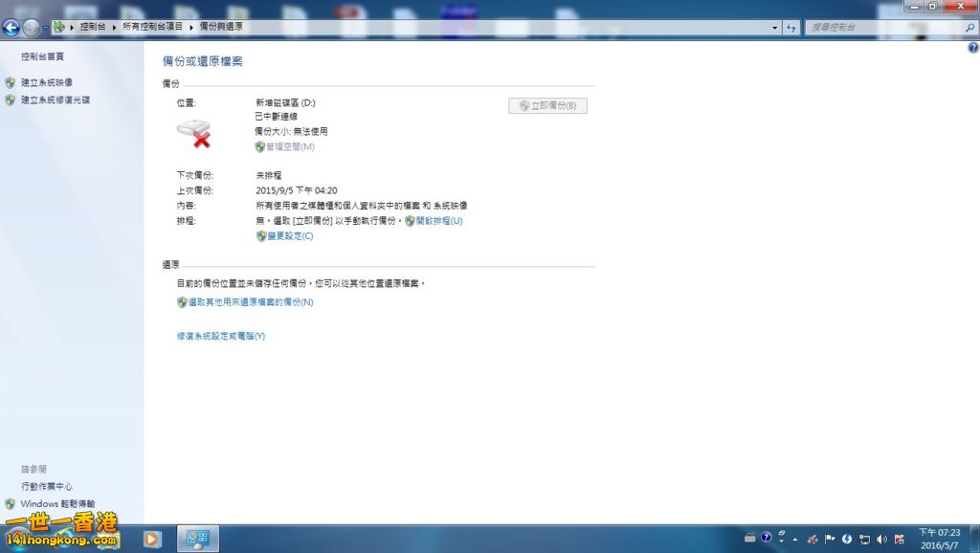Open Action Center flag tray icon
This screenshot has width=980, height=553.
pyautogui.click(x=830, y=540)
